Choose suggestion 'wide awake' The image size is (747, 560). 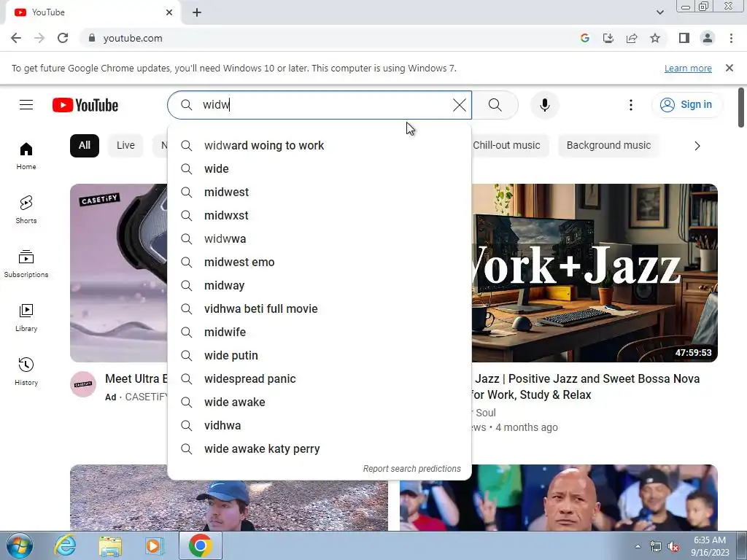coord(320,402)
